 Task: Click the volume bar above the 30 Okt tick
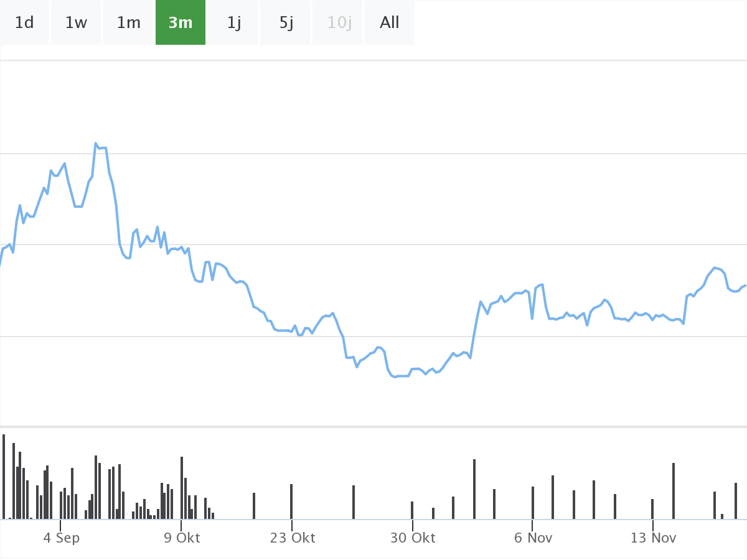412,510
